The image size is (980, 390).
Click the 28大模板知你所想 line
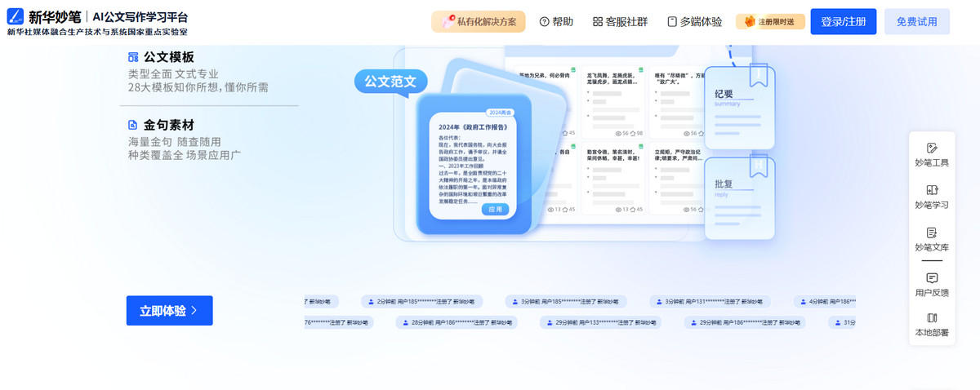click(x=198, y=87)
